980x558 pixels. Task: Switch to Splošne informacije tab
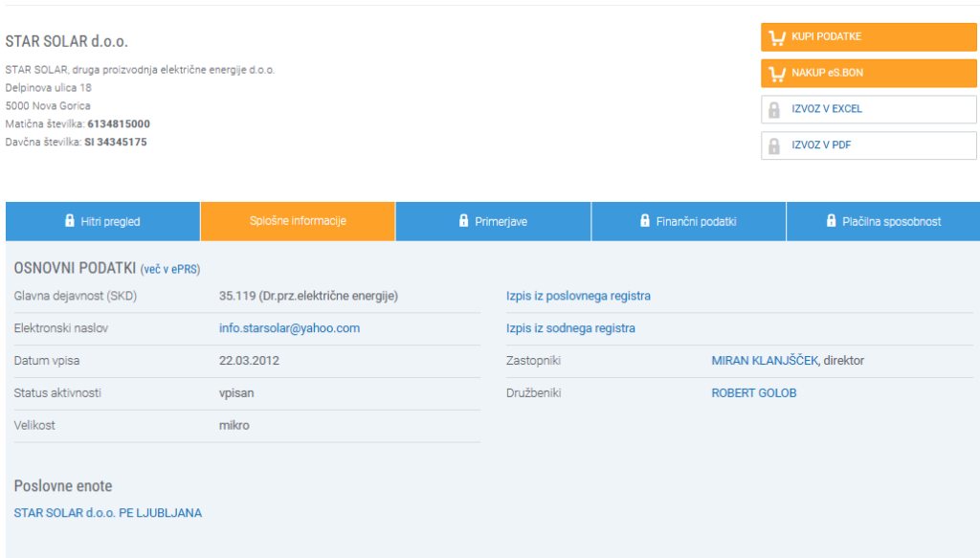click(x=299, y=221)
